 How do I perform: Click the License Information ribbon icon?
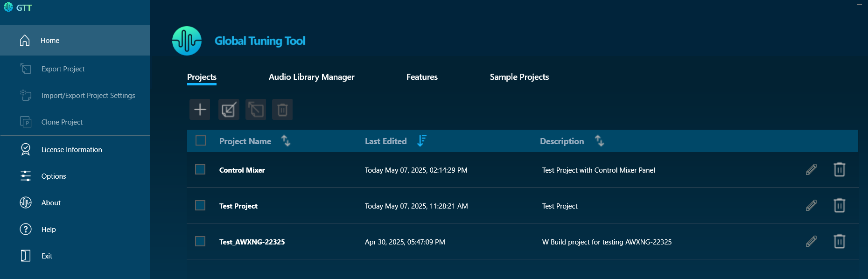26,149
